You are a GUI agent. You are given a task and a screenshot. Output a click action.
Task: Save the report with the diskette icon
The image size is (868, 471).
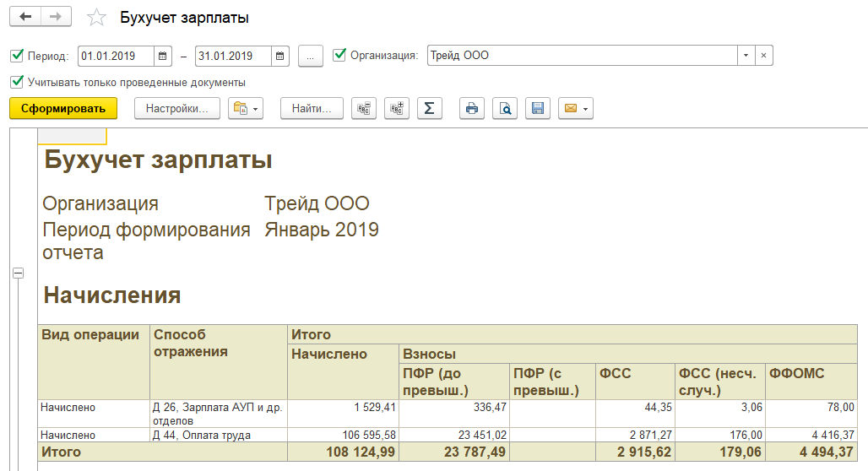pyautogui.click(x=537, y=108)
